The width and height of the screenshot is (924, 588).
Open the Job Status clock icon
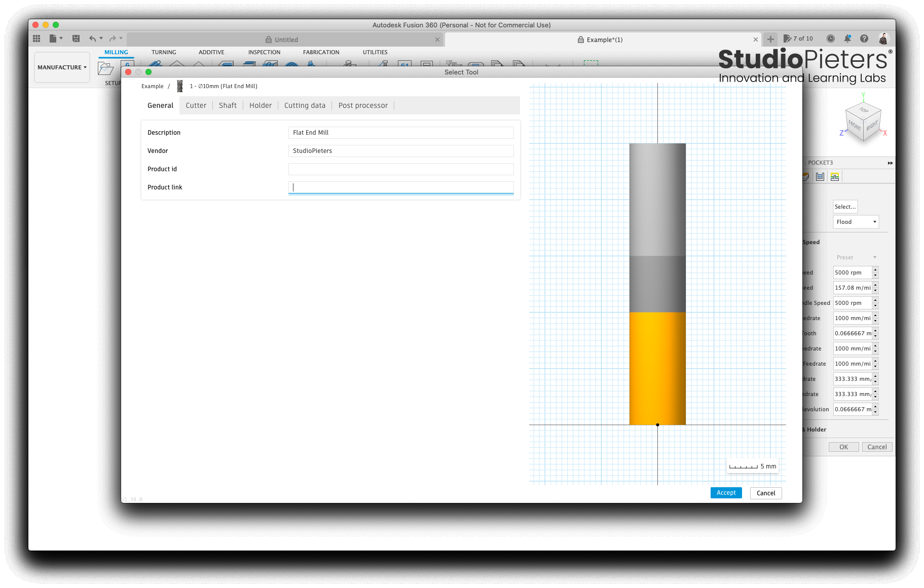pyautogui.click(x=830, y=38)
